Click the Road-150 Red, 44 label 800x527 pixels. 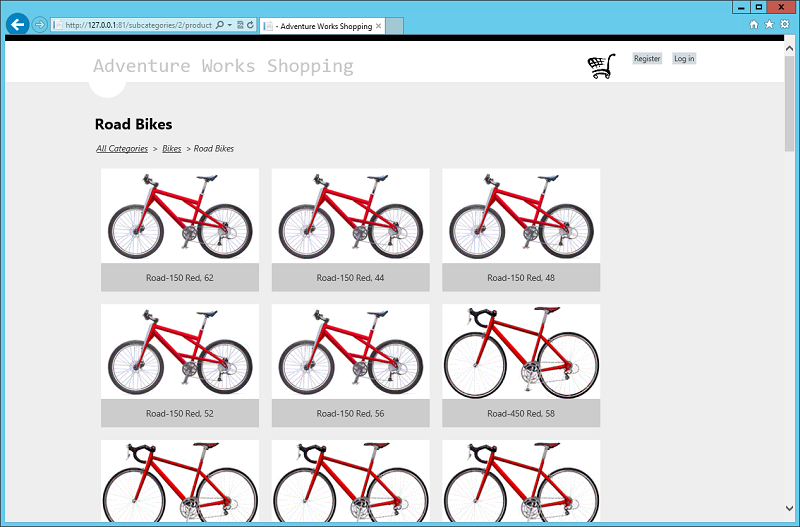351,278
